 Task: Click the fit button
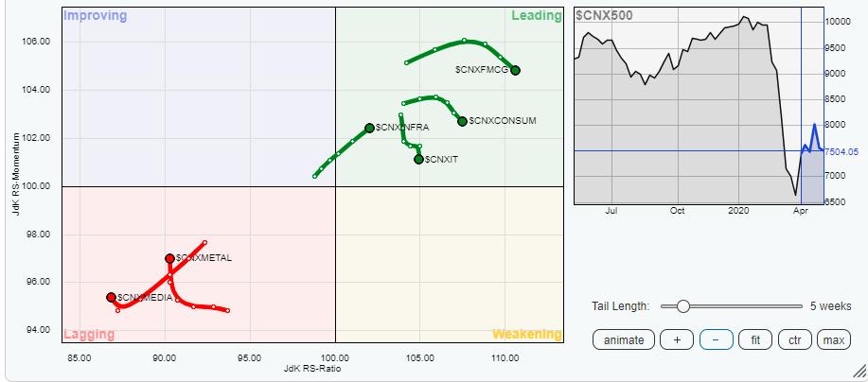coord(754,340)
